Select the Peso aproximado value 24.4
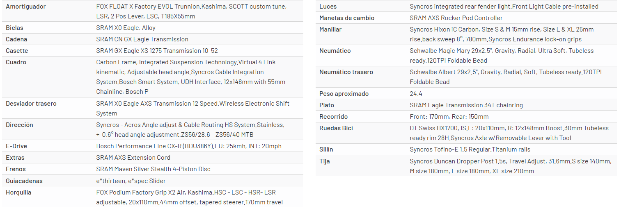This screenshot has height=215, width=644. [416, 94]
